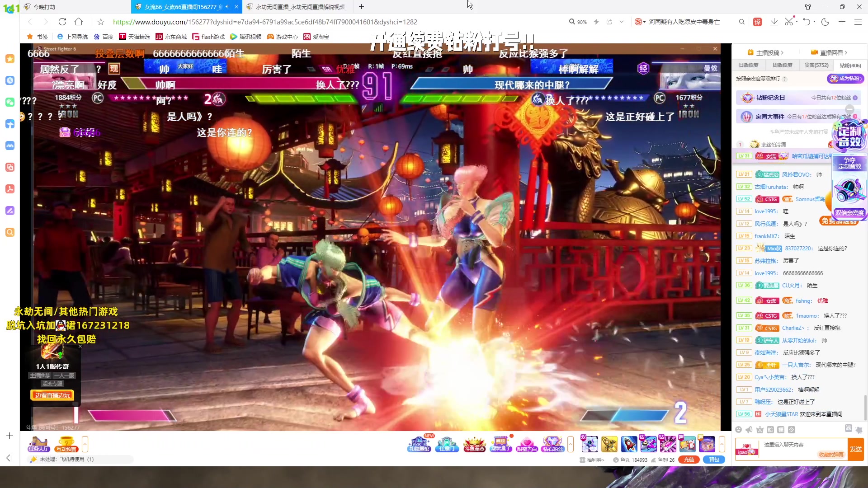Open the 书签 bookmarks folder
Screen dimensions: 868x488
(37, 37)
